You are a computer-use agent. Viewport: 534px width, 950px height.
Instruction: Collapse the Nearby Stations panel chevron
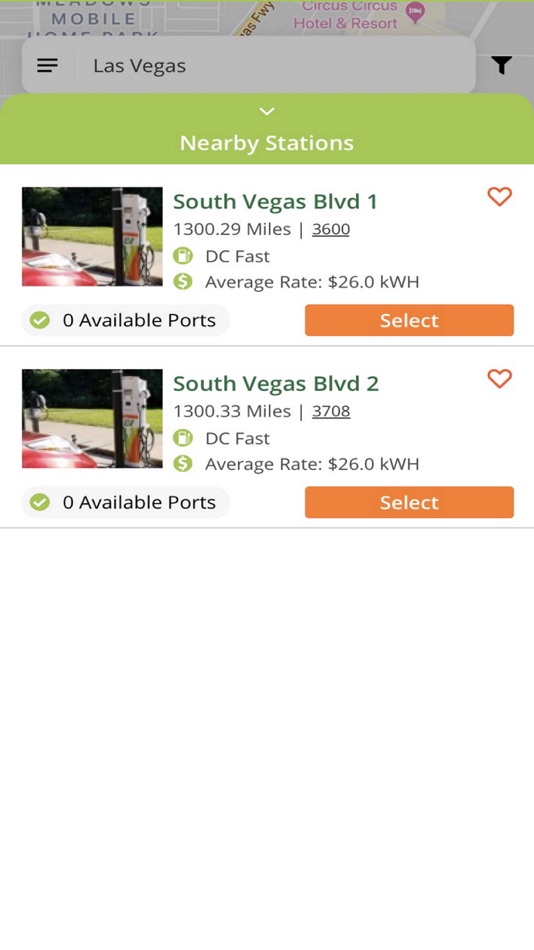point(267,111)
